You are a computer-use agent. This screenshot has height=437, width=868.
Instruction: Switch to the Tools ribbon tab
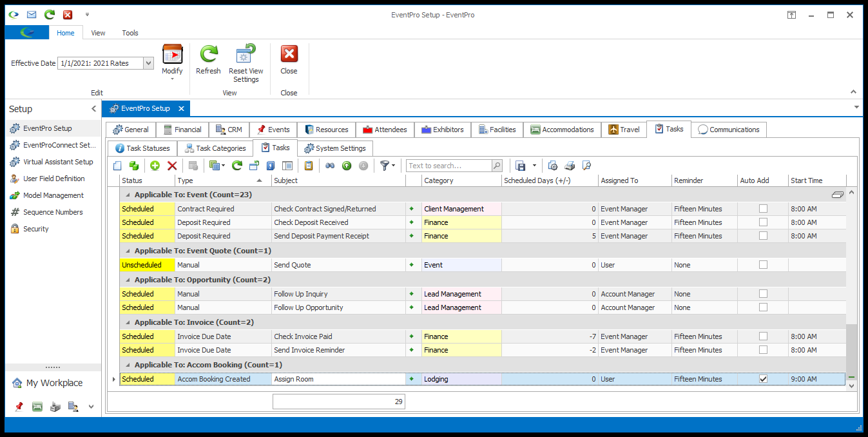coord(130,33)
